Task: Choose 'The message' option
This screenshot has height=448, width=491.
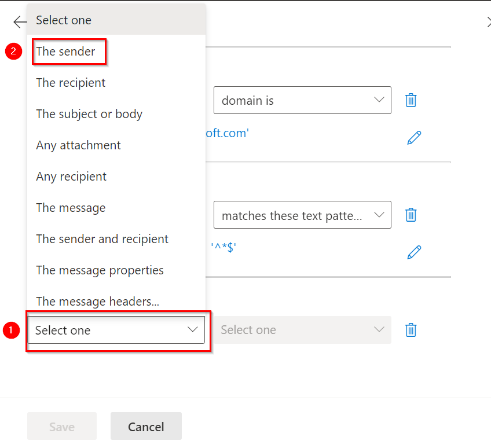Action: pos(71,208)
